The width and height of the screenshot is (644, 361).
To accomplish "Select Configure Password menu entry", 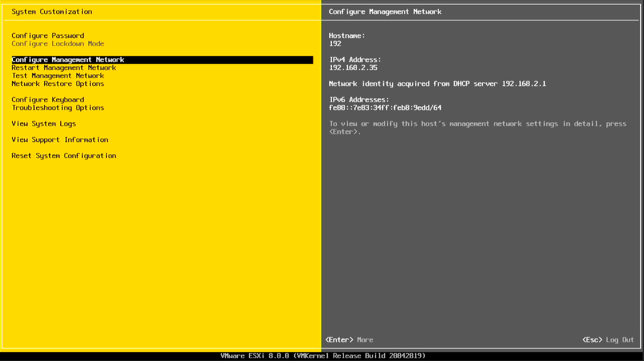I will (48, 36).
